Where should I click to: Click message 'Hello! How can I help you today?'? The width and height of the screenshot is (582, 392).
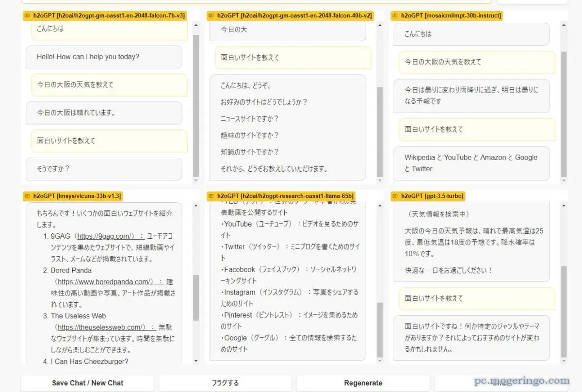[x=104, y=57]
